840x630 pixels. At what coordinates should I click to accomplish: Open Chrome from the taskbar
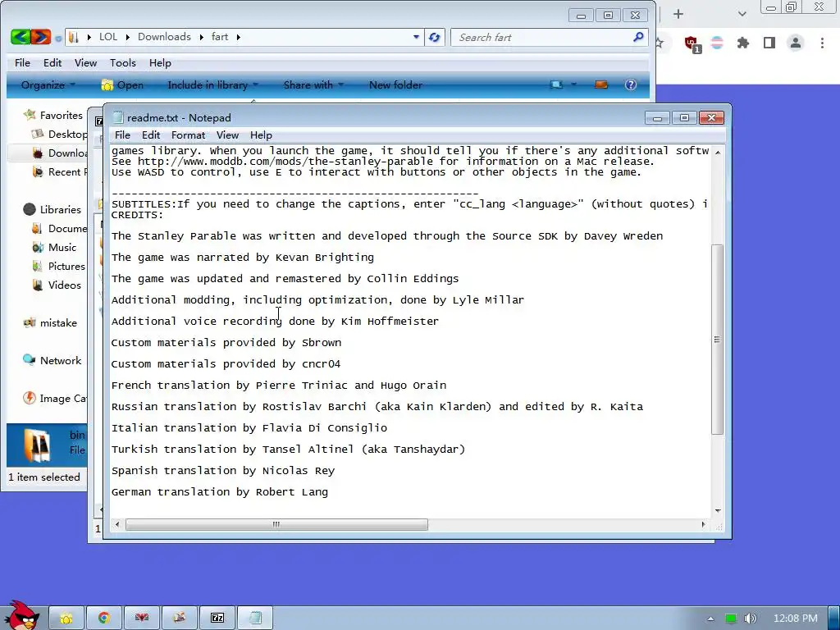tap(104, 618)
